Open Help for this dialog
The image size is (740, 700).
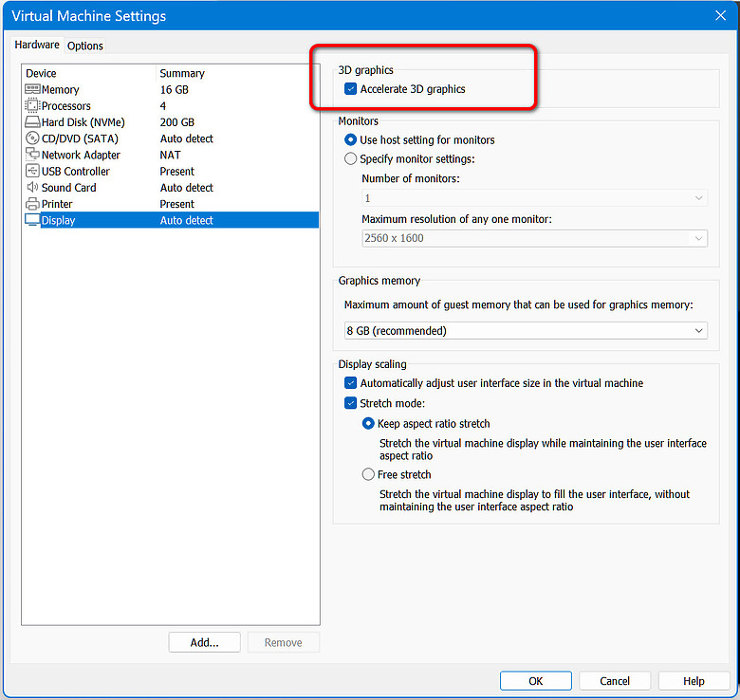click(694, 681)
